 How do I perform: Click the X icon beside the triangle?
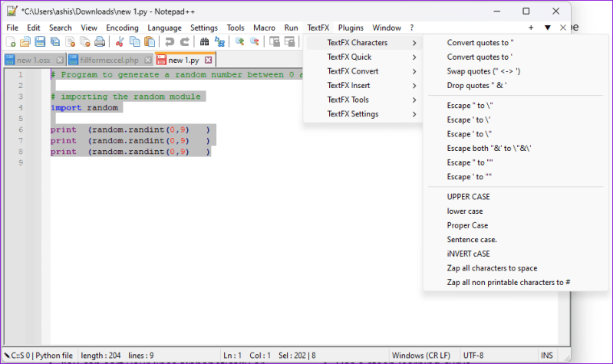(x=563, y=28)
